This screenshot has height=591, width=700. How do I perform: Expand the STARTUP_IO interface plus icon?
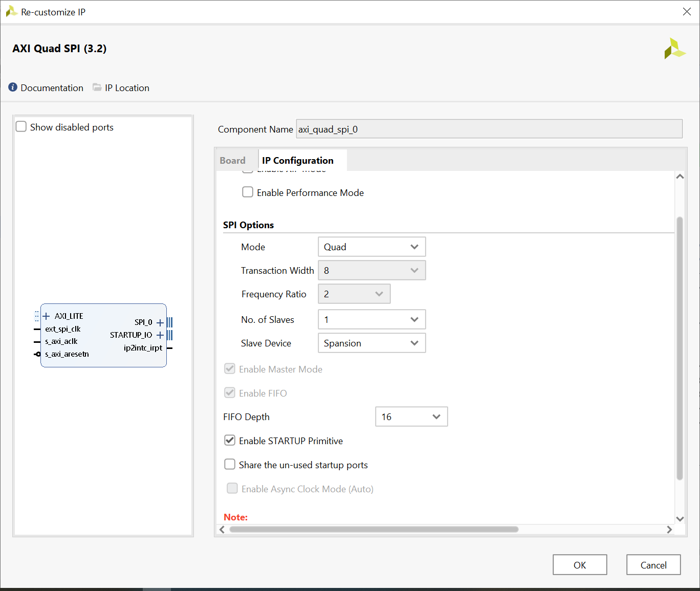point(160,335)
